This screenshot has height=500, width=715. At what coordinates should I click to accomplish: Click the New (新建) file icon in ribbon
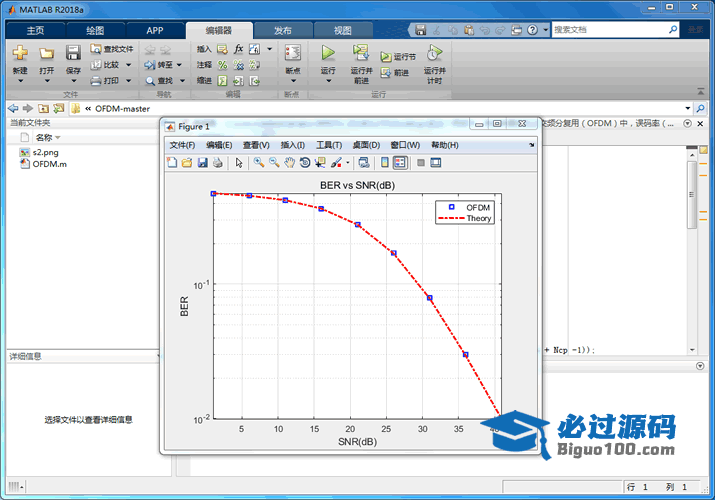tap(20, 53)
